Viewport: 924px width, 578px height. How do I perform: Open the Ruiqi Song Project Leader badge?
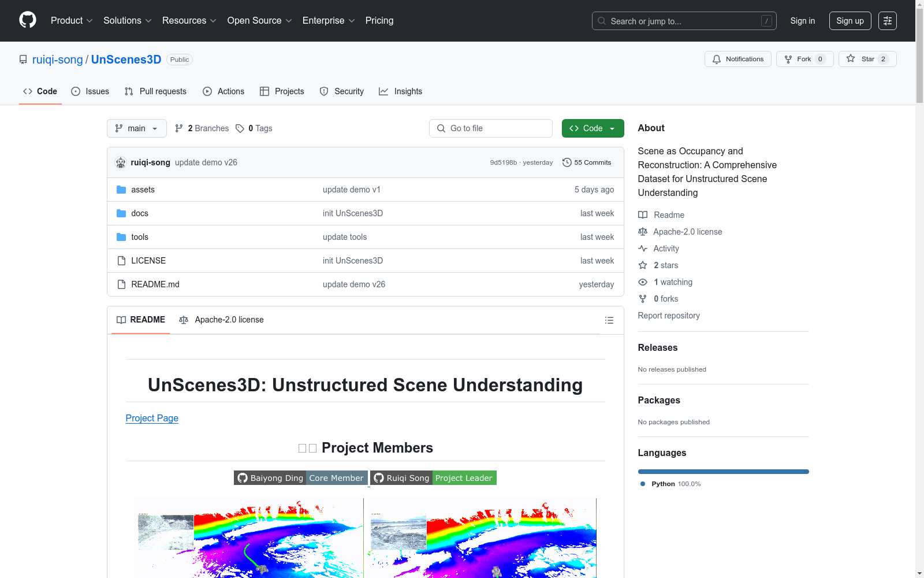click(x=433, y=478)
